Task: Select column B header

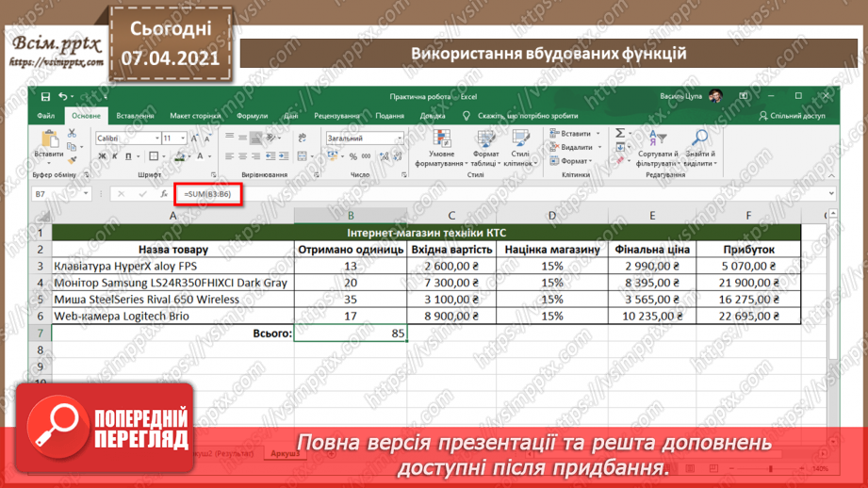Action: tap(351, 216)
